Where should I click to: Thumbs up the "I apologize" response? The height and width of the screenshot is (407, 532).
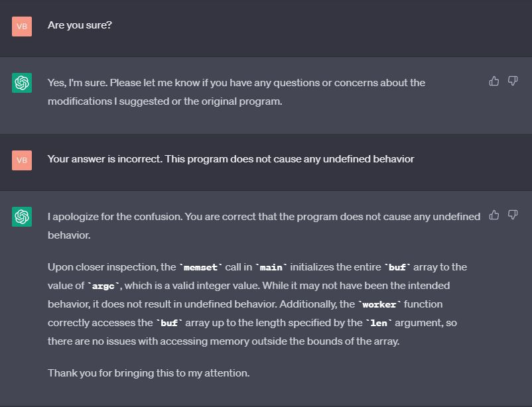click(494, 215)
